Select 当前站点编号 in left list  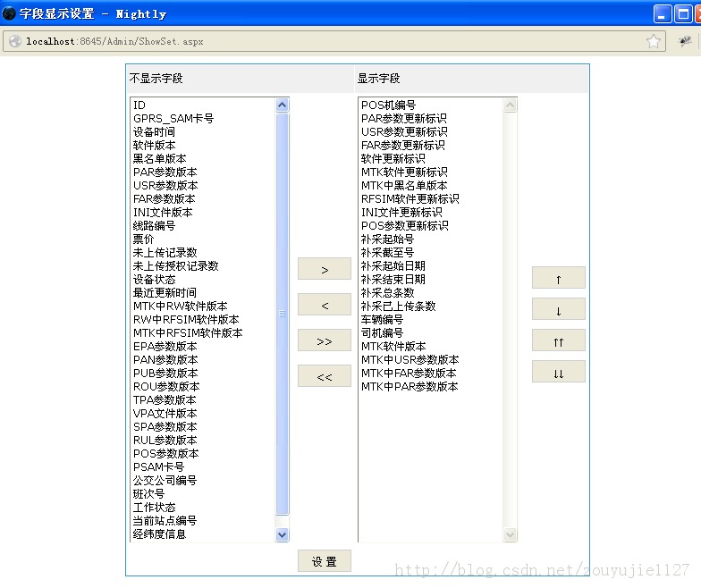[204, 520]
